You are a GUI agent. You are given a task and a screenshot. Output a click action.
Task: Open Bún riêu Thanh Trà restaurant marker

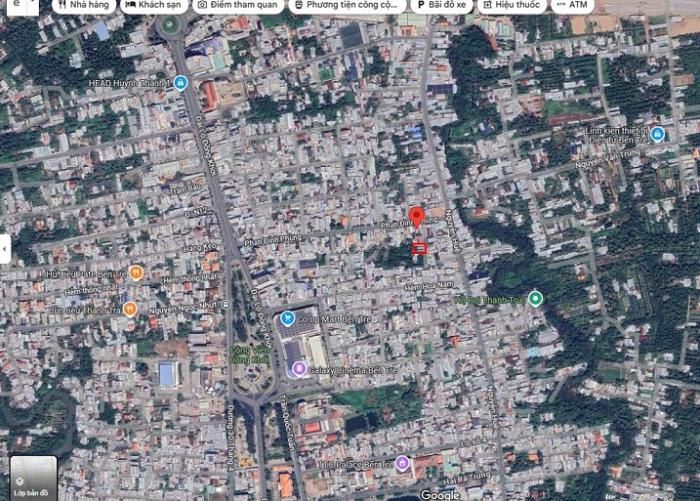[129, 309]
